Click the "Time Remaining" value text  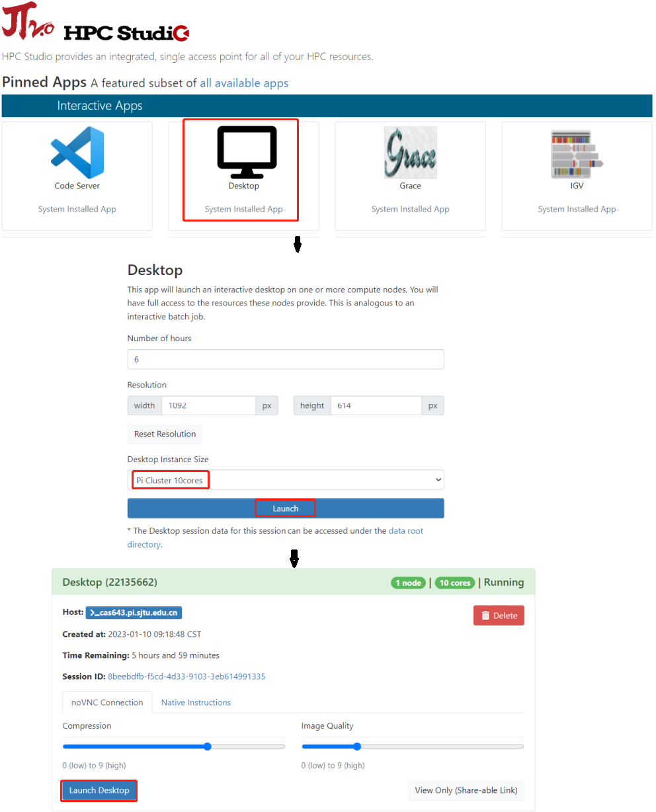pyautogui.click(x=176, y=655)
